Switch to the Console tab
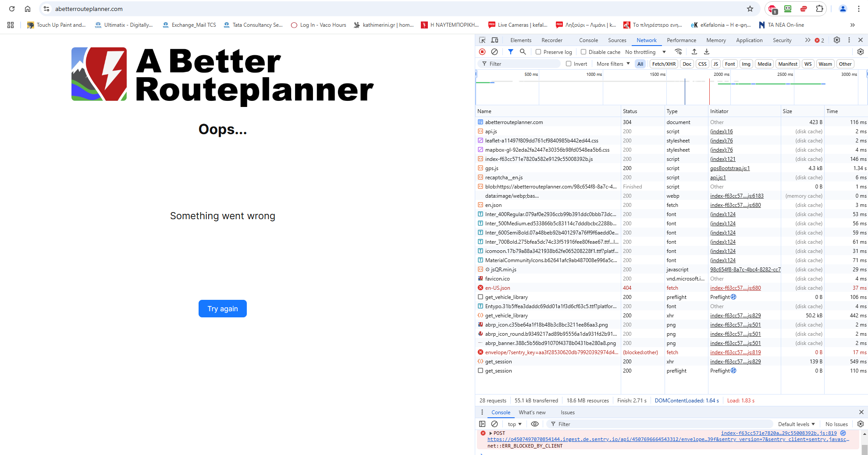868x455 pixels. pyautogui.click(x=588, y=40)
